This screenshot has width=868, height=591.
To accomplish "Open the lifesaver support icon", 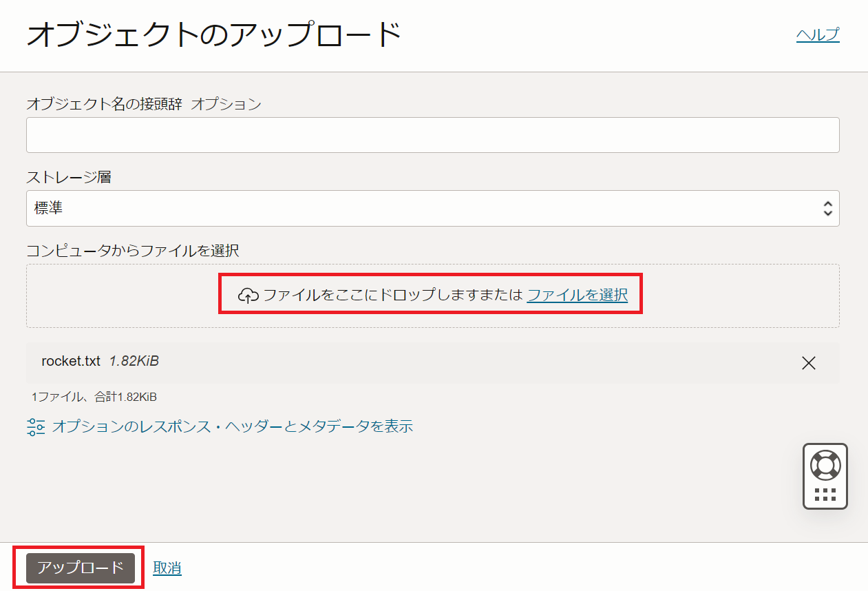I will tap(825, 466).
